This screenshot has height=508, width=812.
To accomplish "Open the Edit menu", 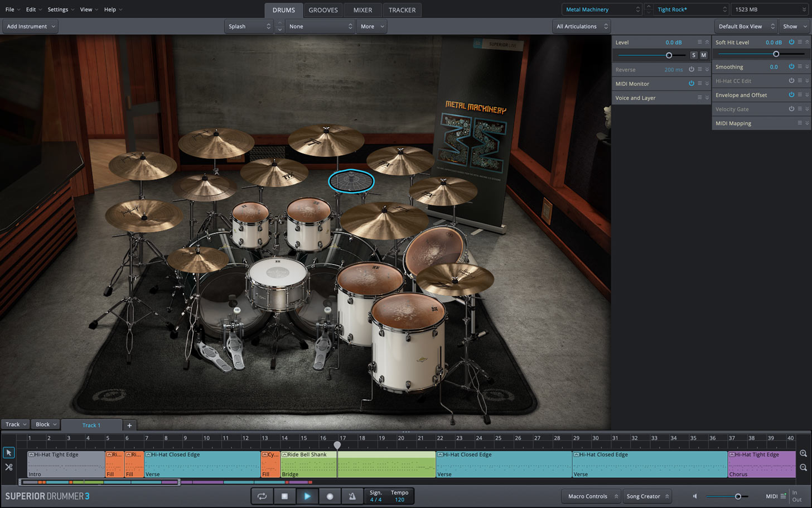I will [33, 9].
